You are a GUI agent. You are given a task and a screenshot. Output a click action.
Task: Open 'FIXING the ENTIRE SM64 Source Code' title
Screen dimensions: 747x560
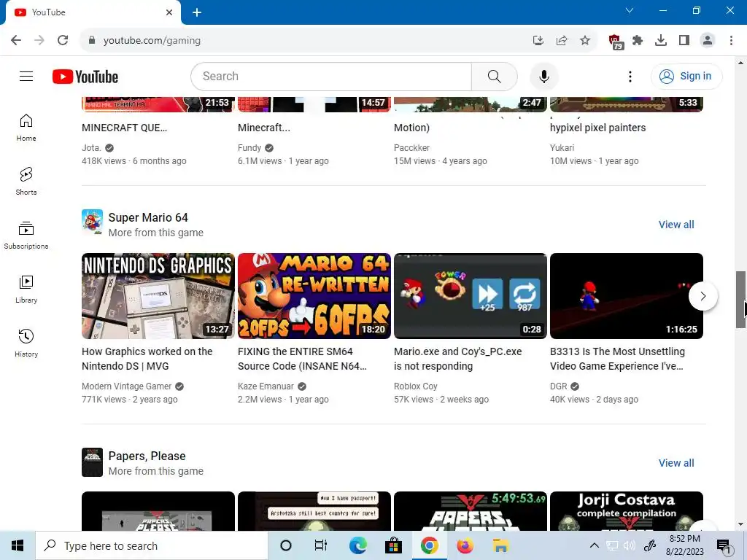[x=302, y=359]
